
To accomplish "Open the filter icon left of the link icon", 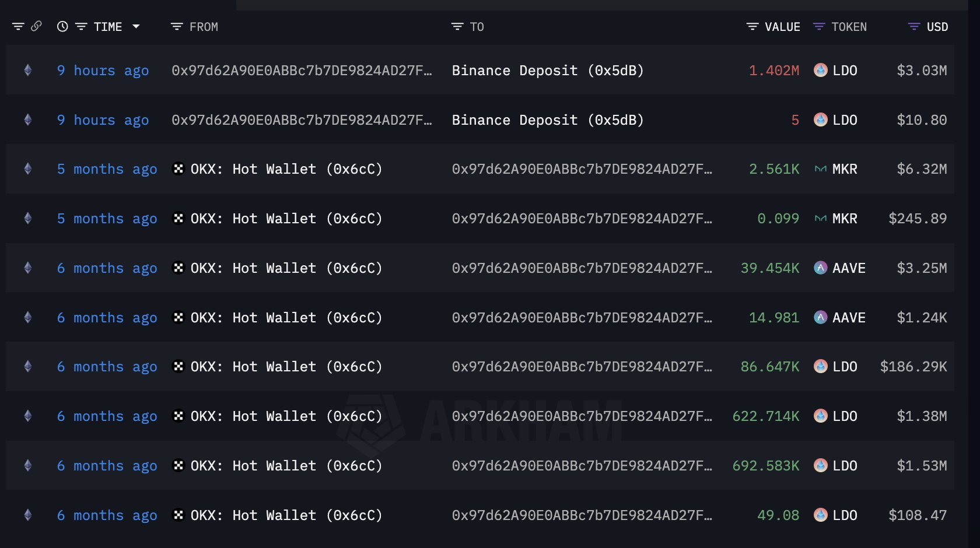I will (x=18, y=26).
